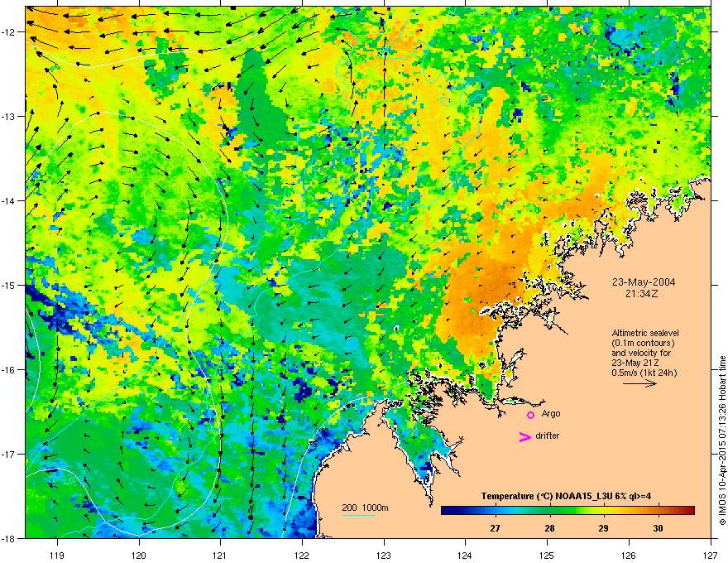
Task: Click longitude axis label 122
Action: 302,555
